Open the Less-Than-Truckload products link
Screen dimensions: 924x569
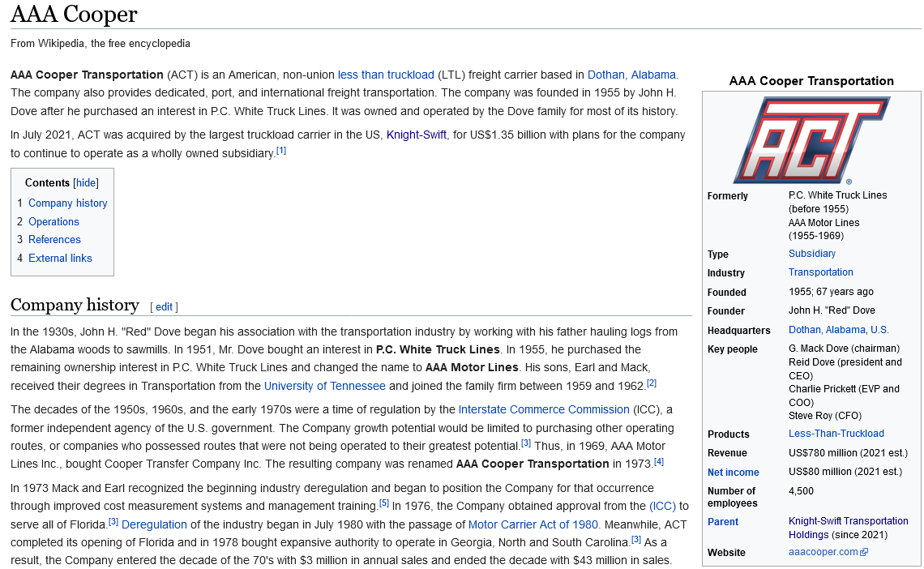tap(836, 434)
